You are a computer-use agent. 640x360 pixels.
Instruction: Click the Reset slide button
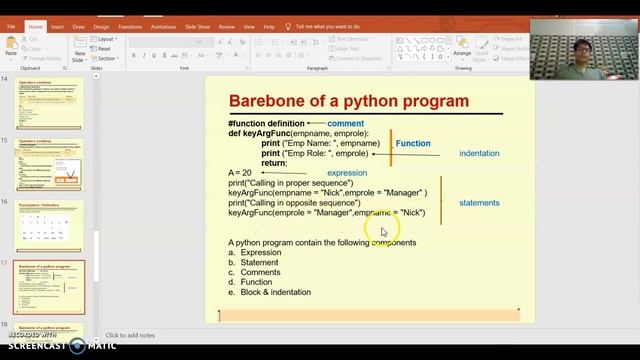pos(100,49)
